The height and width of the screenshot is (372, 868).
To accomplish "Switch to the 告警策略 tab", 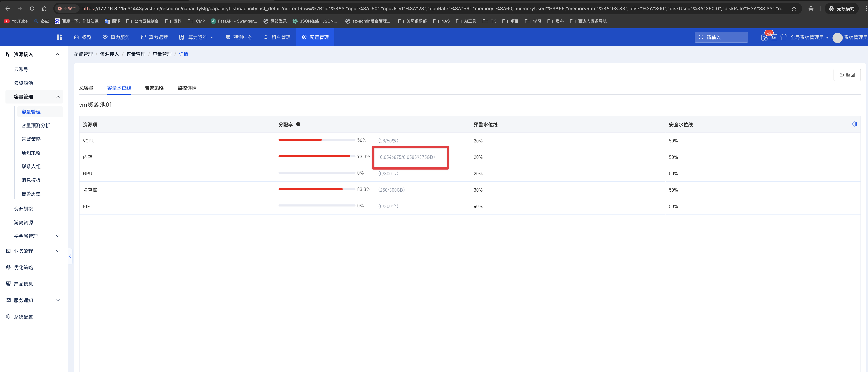I will (x=154, y=88).
